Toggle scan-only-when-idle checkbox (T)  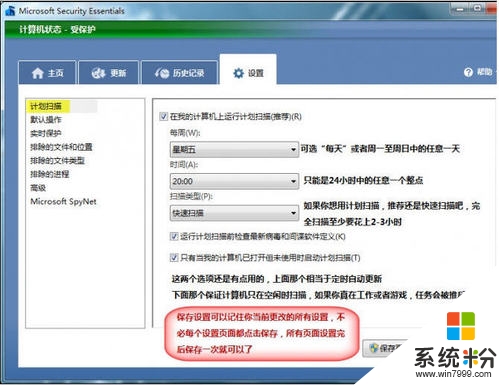pyautogui.click(x=174, y=257)
